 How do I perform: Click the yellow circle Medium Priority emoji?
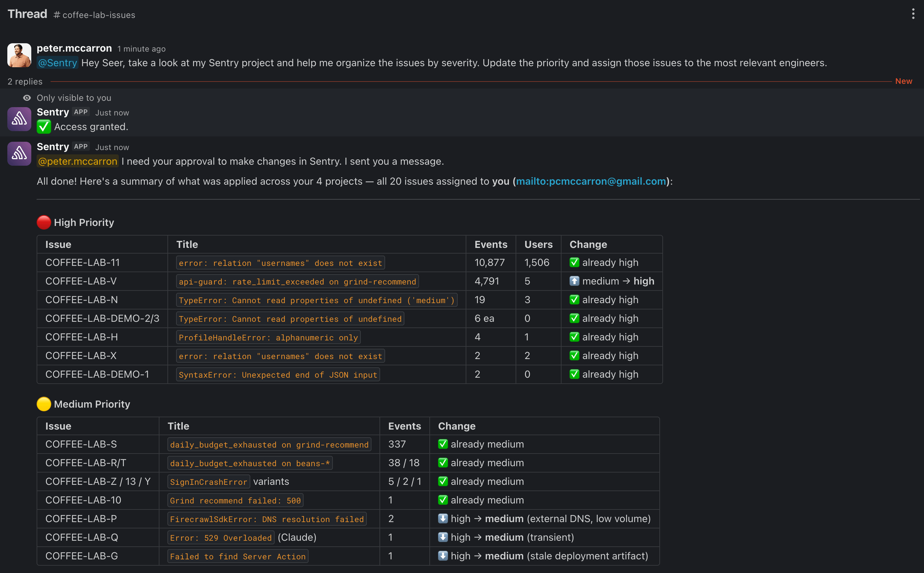44,404
